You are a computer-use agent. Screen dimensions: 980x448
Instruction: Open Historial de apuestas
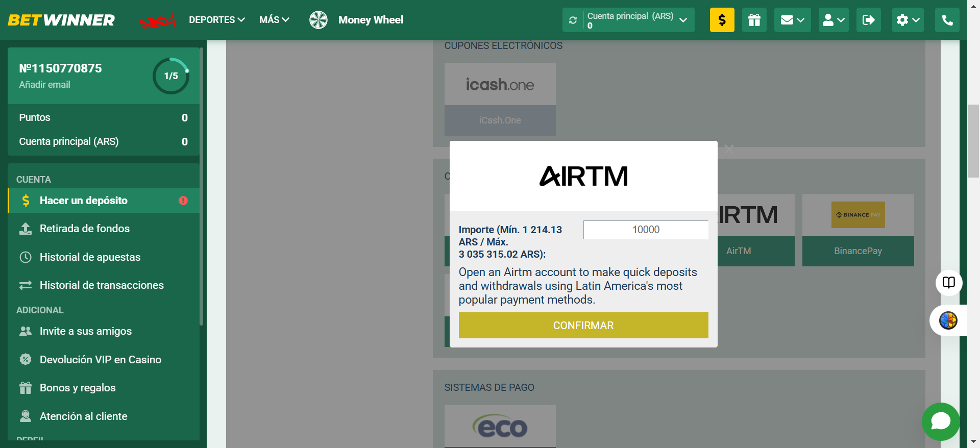coord(104,257)
